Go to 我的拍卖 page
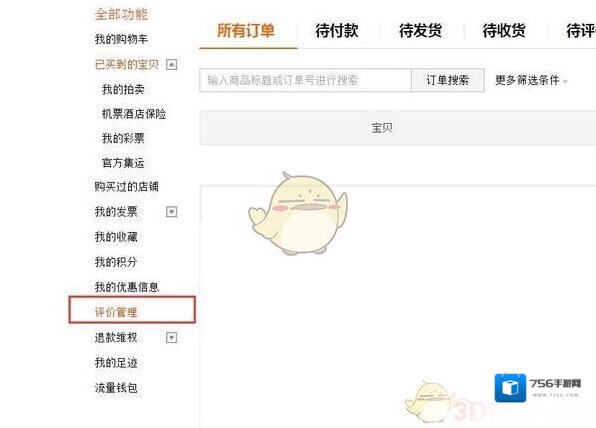This screenshot has width=596, height=428. (x=123, y=89)
